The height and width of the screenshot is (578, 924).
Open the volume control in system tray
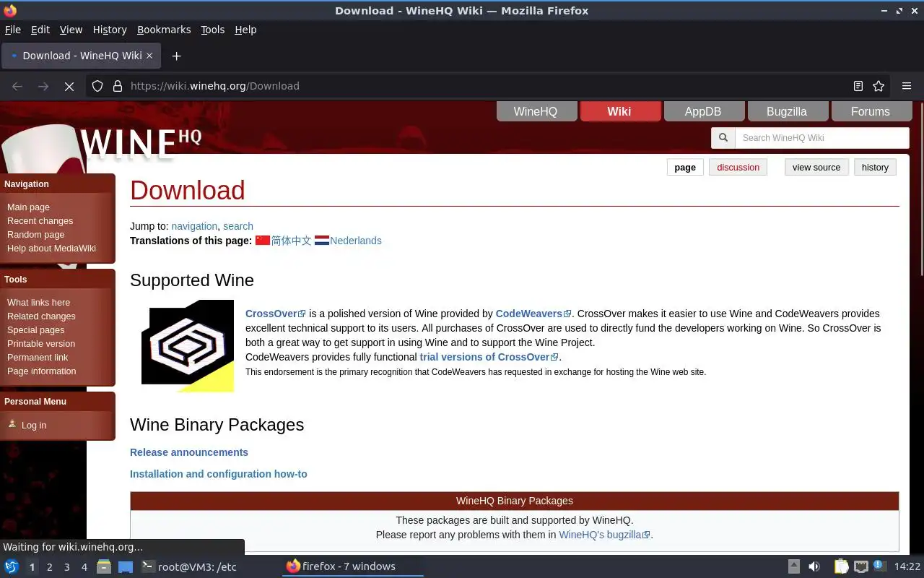[x=814, y=566]
